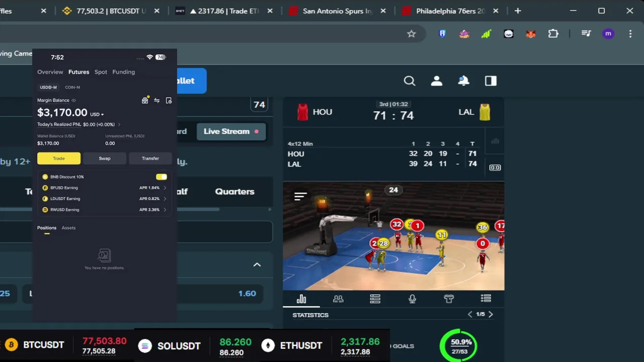Viewport: 644px width, 362px height.
Task: Bookmark this page with the star icon
Action: point(412,34)
